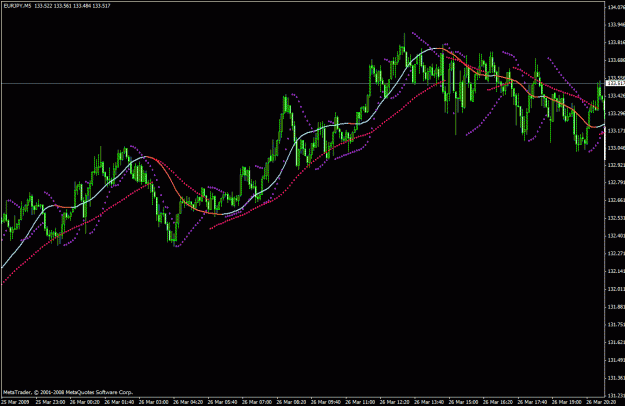The height and width of the screenshot is (406, 625).
Task: Select the 26 Mar 03:00 time label
Action: coord(153,402)
